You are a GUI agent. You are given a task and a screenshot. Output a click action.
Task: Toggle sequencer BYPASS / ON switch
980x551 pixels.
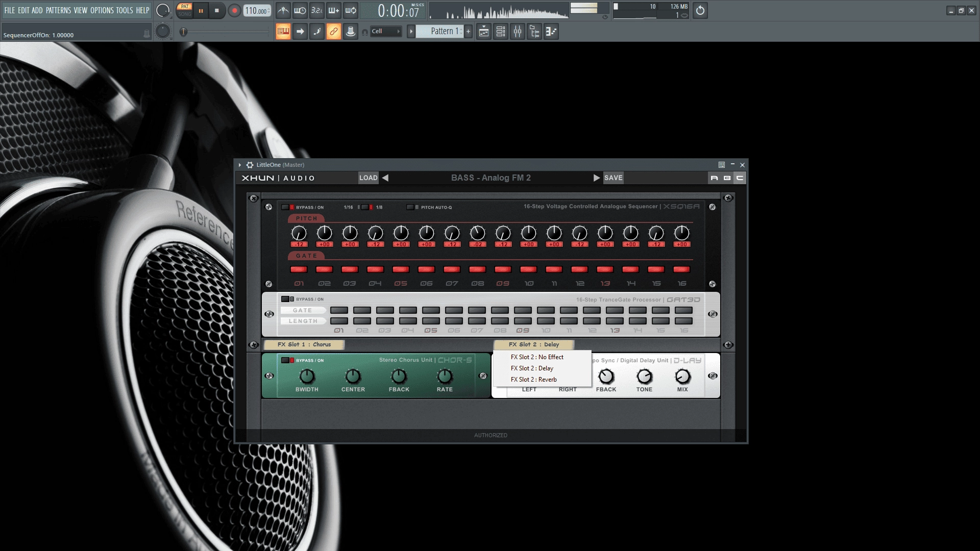pyautogui.click(x=288, y=207)
